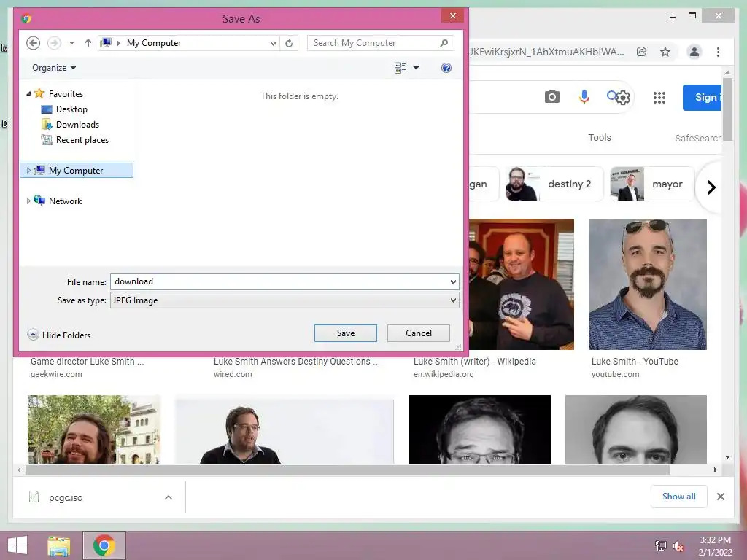Start voice search microphone icon
The image size is (747, 560).
pyautogui.click(x=584, y=97)
